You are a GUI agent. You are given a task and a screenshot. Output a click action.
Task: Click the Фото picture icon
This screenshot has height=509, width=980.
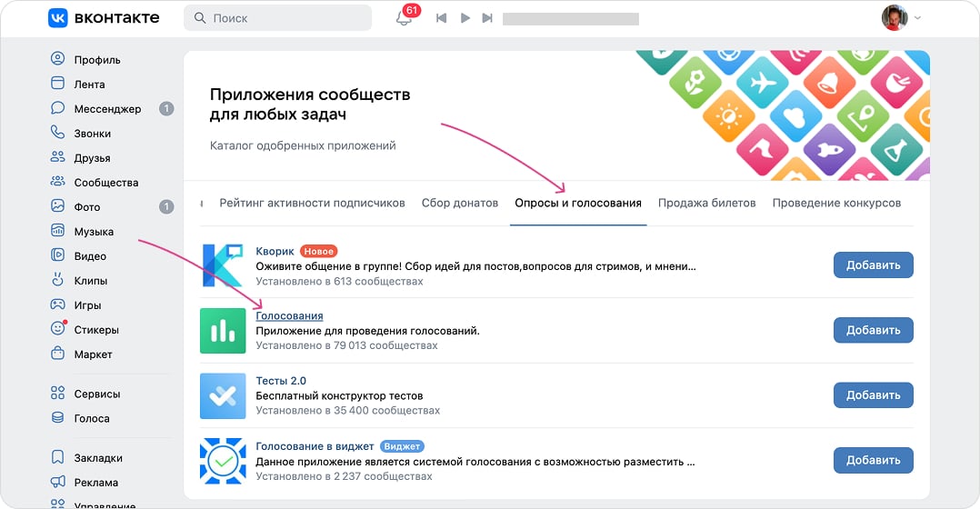[x=57, y=206]
